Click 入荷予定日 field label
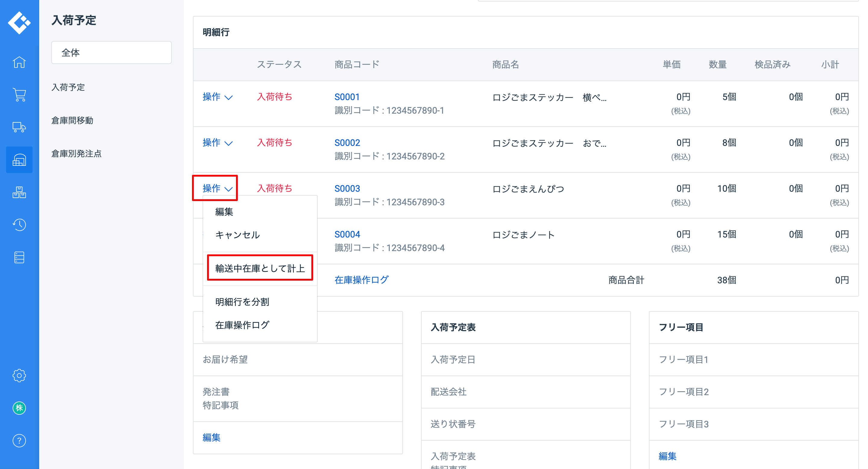This screenshot has width=868, height=469. pos(453,360)
